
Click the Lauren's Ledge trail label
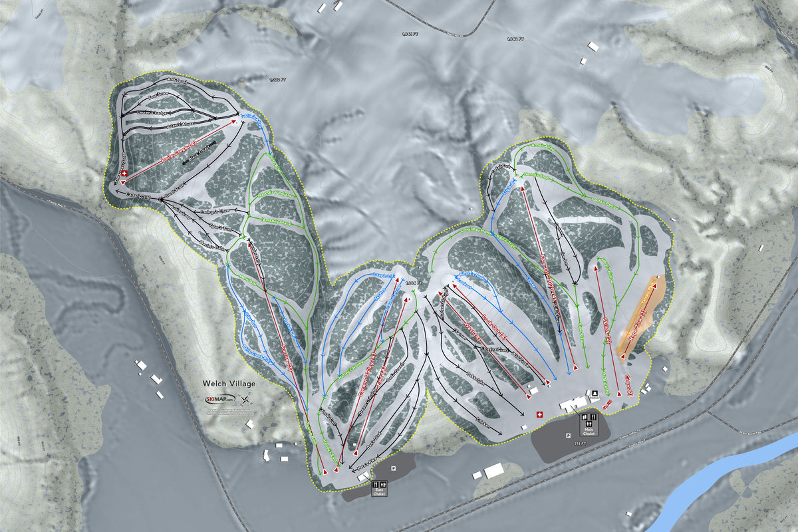click(x=152, y=112)
